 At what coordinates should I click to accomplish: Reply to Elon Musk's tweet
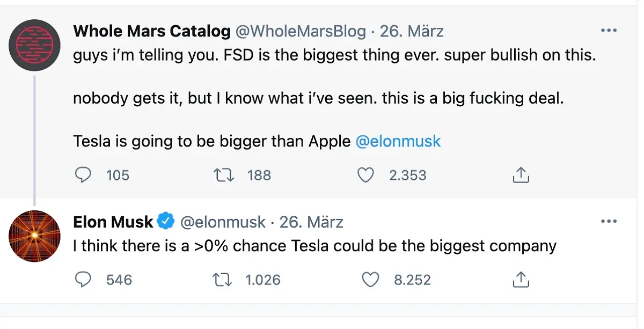pos(83,280)
